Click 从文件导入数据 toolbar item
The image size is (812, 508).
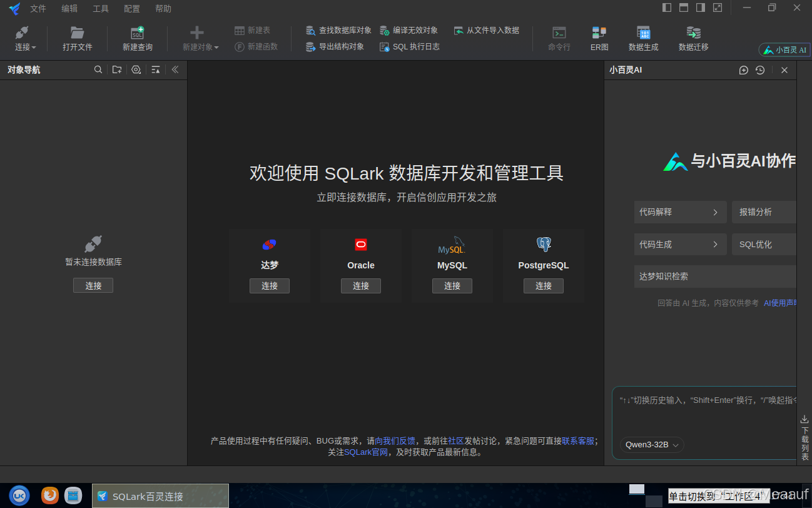pos(486,30)
